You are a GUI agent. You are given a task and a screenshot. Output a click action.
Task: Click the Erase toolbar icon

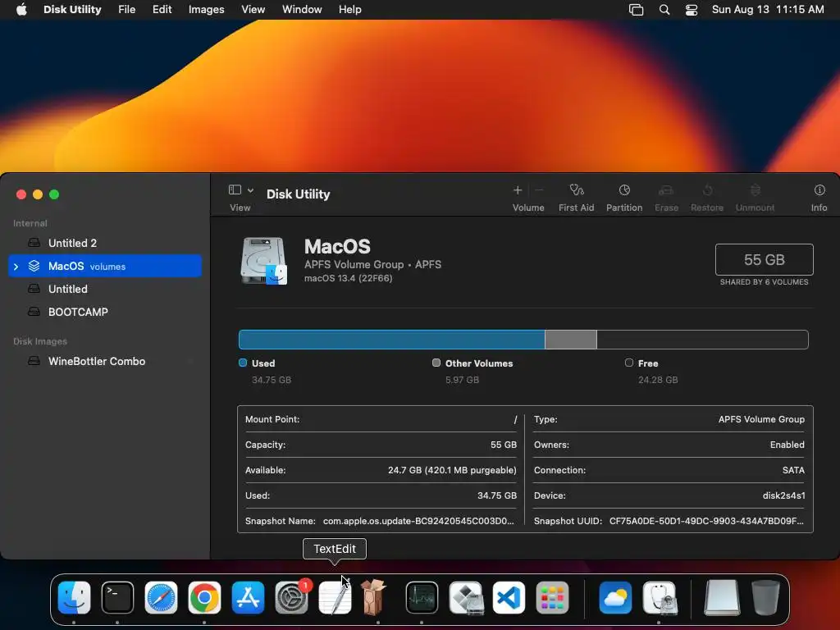click(x=666, y=190)
